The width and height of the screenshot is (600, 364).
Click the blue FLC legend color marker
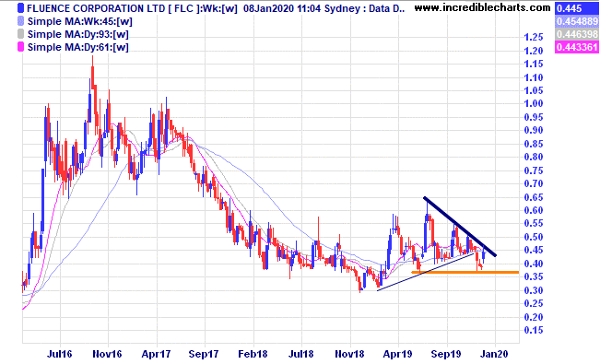[x=20, y=8]
